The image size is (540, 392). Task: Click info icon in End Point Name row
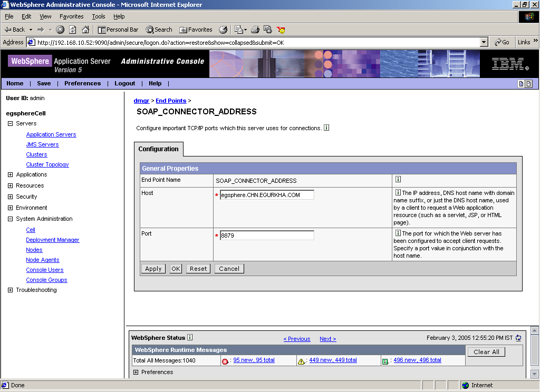tap(398, 179)
